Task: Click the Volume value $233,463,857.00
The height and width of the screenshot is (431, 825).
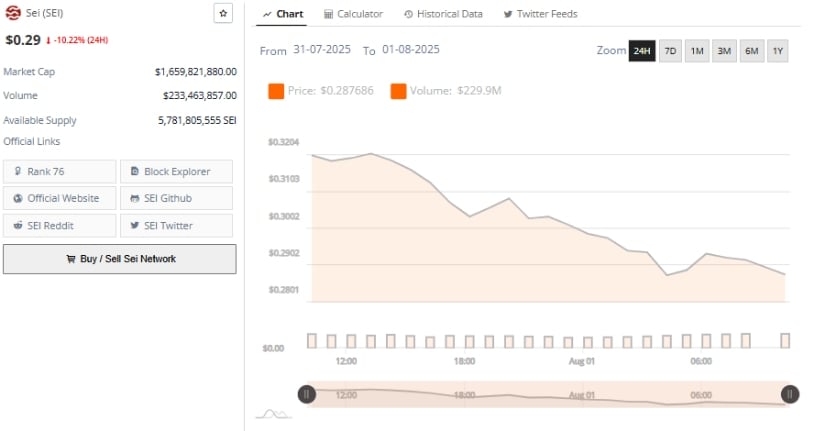Action: pos(200,96)
